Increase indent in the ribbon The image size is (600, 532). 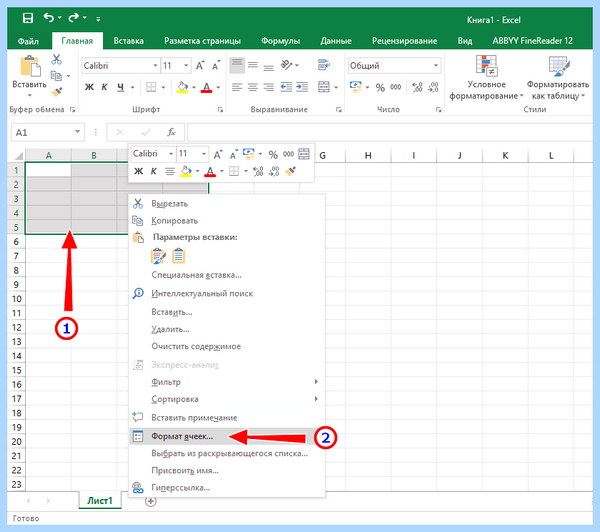click(x=302, y=87)
